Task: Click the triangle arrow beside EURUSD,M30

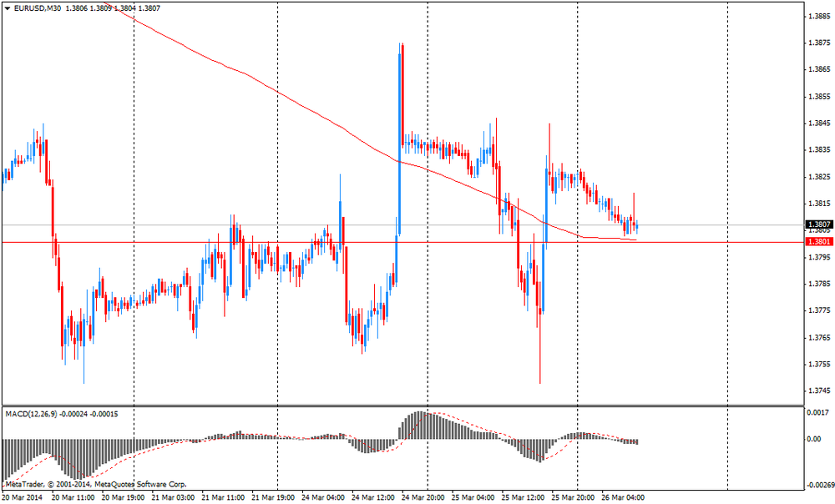Action: pyautogui.click(x=7, y=8)
